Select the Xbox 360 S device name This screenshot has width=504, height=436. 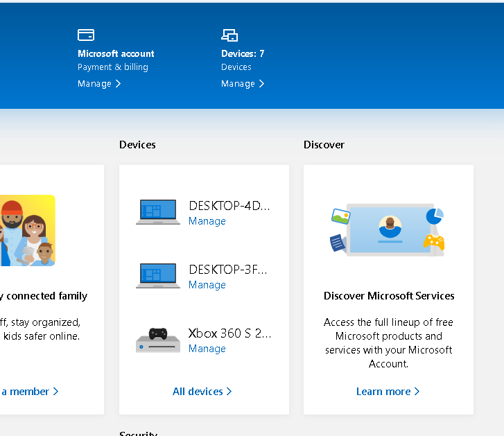[x=229, y=333]
